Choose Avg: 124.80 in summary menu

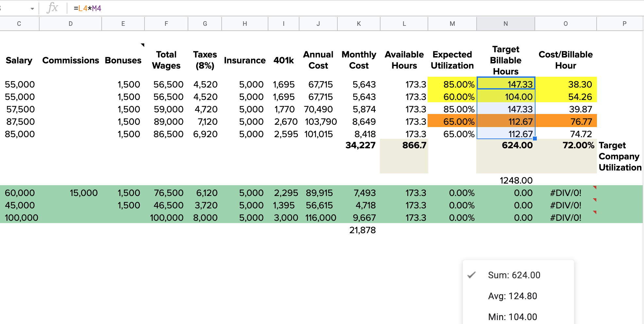(x=518, y=296)
